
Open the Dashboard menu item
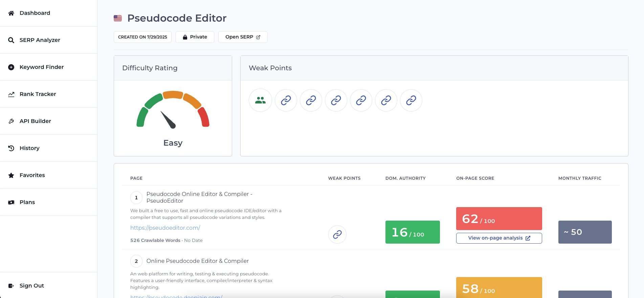click(x=35, y=13)
